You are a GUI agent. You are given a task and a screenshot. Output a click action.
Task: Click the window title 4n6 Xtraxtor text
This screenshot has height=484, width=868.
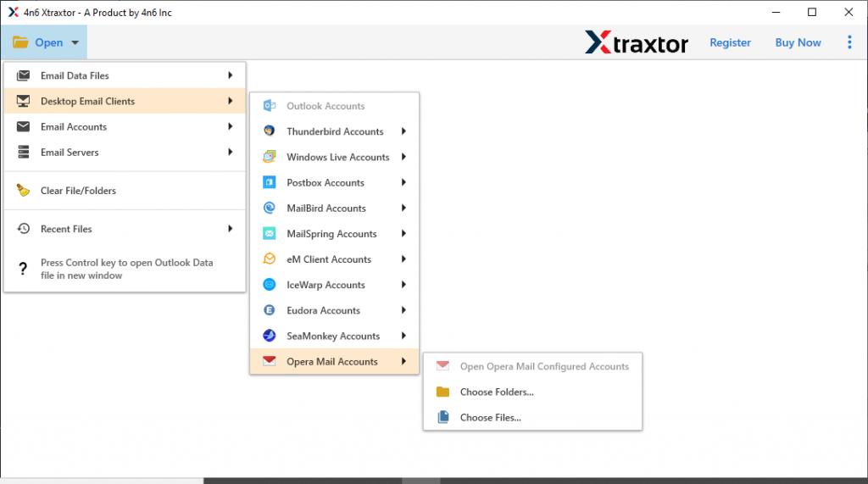(x=97, y=12)
